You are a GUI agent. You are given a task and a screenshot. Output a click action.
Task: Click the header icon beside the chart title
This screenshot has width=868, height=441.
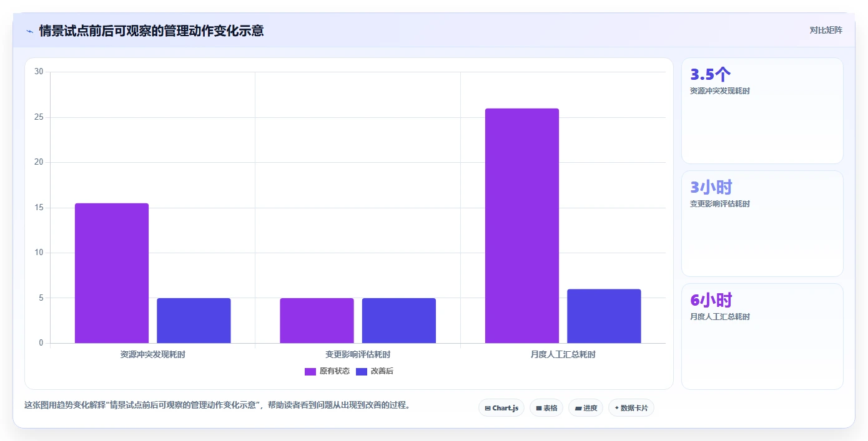[29, 31]
